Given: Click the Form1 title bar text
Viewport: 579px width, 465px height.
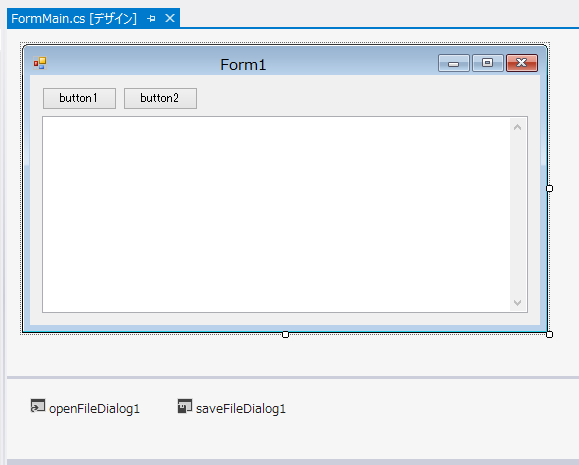Looking at the screenshot, I should 243,65.
